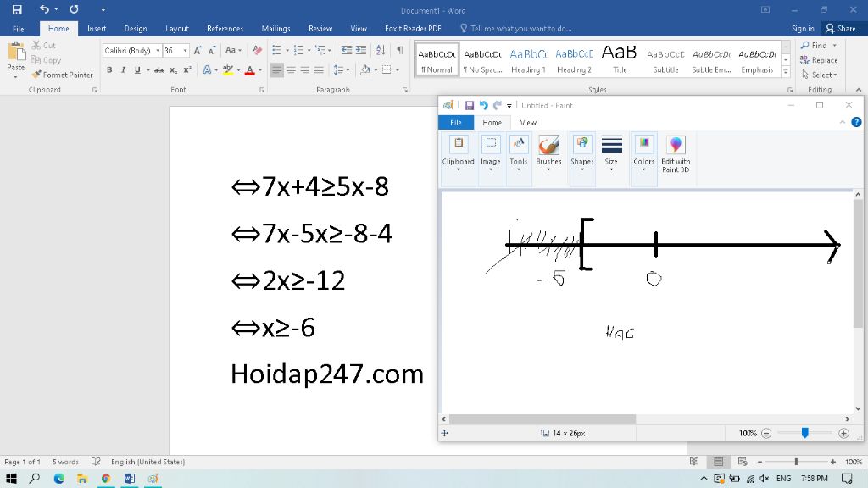This screenshot has height=488, width=868.
Task: Apply text highlight color
Action: (227, 69)
